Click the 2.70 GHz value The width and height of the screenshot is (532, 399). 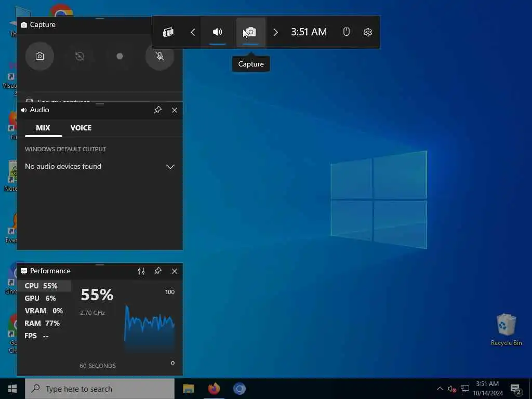[x=92, y=312]
